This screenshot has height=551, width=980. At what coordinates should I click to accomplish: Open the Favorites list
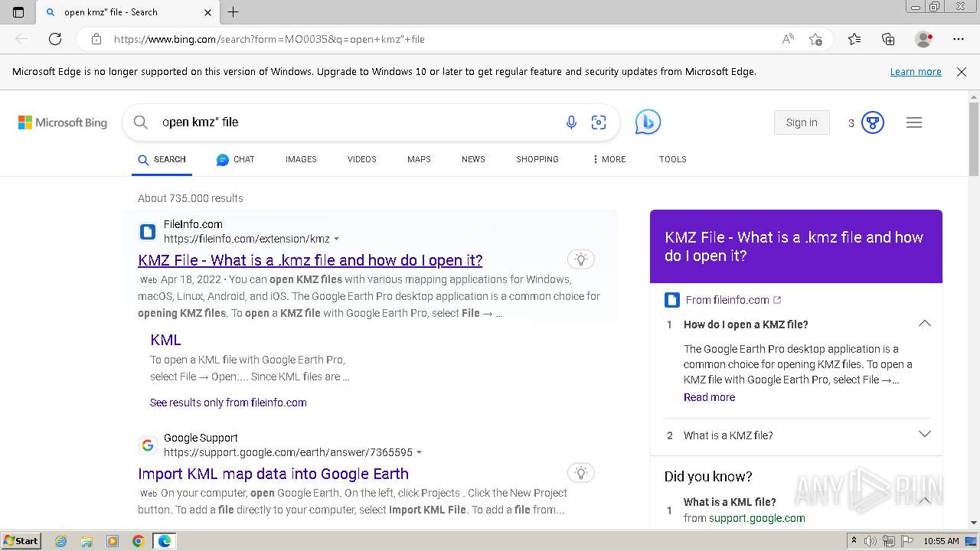854,39
